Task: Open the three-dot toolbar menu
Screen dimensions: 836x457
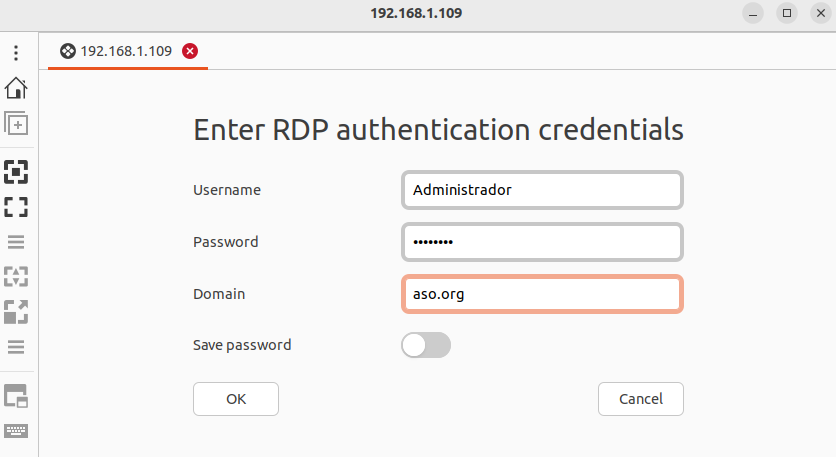Action: 16,53
